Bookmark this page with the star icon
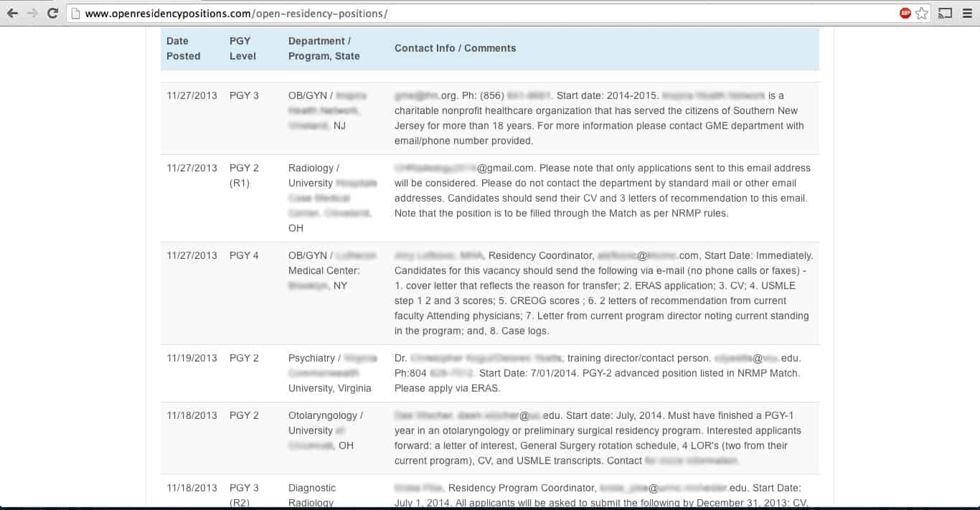The image size is (980, 510). pos(923,13)
